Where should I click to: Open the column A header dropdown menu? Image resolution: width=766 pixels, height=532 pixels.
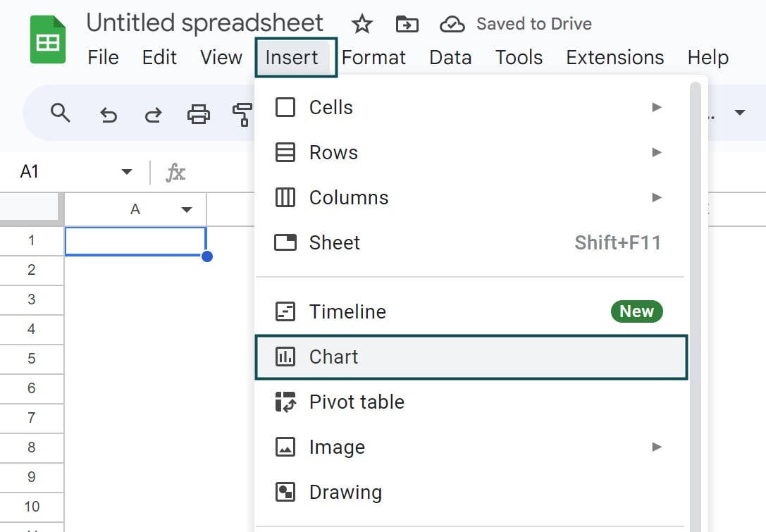186,209
